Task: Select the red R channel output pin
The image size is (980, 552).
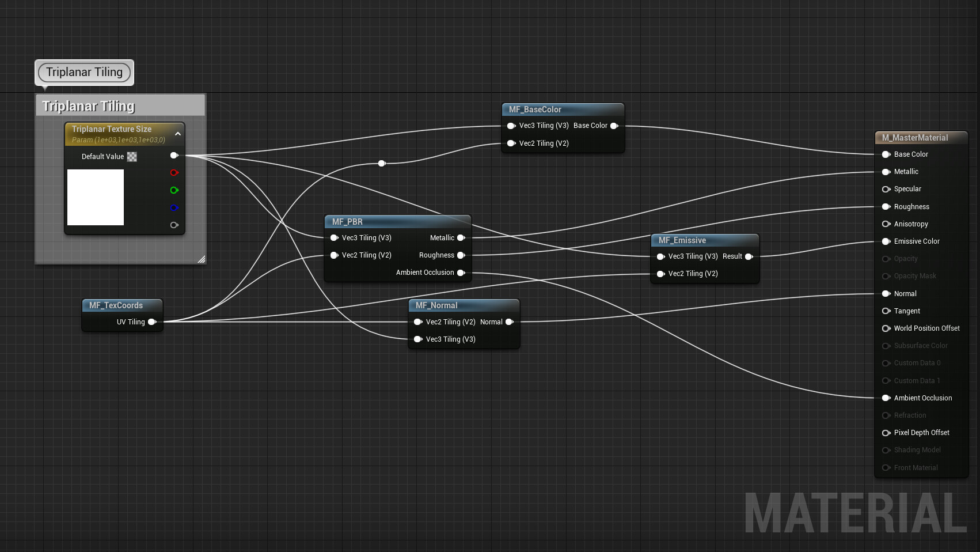Action: click(174, 173)
